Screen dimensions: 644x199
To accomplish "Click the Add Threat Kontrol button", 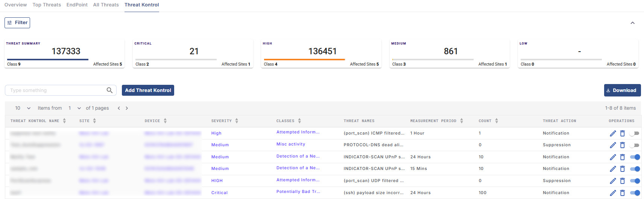I will (148, 90).
